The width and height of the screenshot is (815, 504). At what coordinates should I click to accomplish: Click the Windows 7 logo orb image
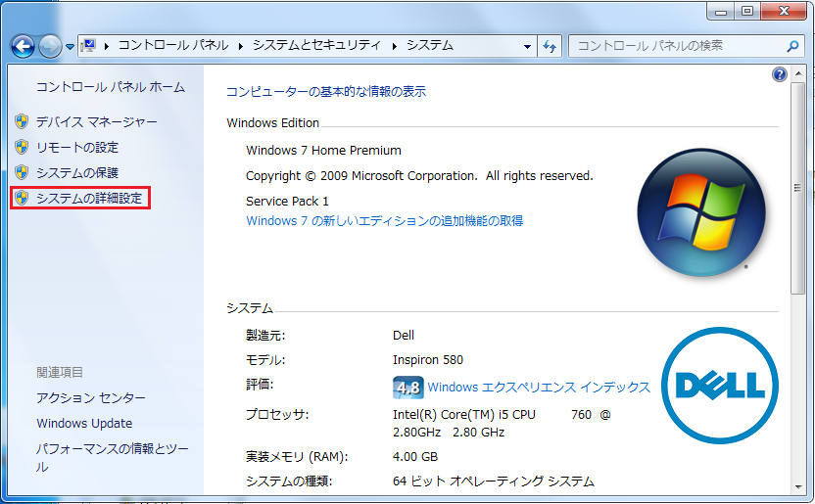[701, 212]
